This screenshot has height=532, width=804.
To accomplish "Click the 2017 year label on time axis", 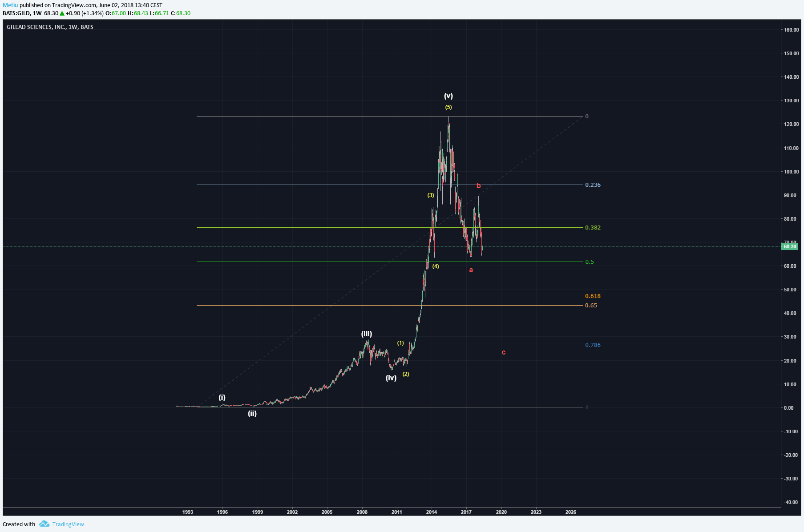I will coord(466,512).
